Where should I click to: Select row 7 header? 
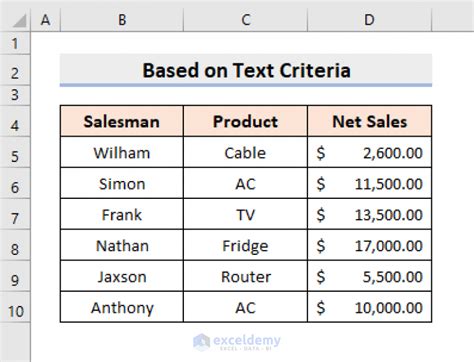[x=15, y=214]
